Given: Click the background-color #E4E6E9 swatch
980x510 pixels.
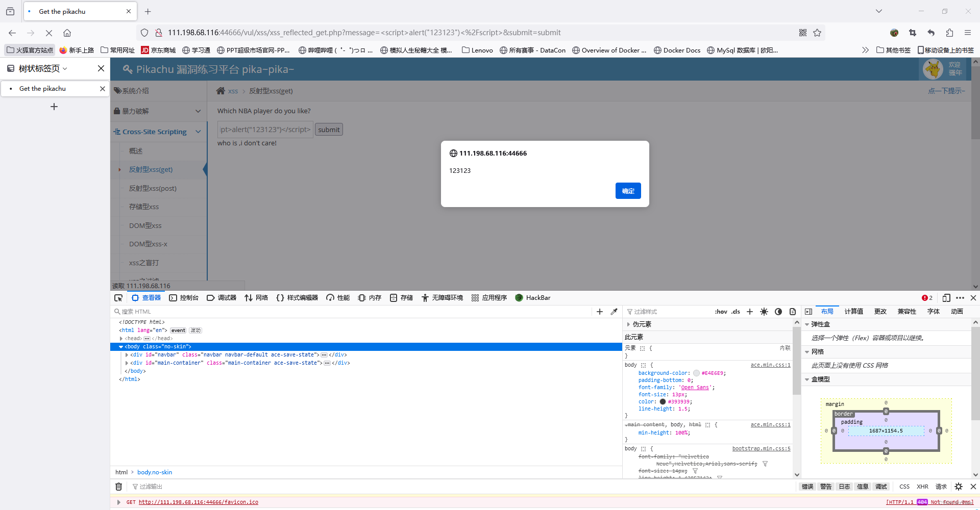Looking at the screenshot, I should point(696,373).
